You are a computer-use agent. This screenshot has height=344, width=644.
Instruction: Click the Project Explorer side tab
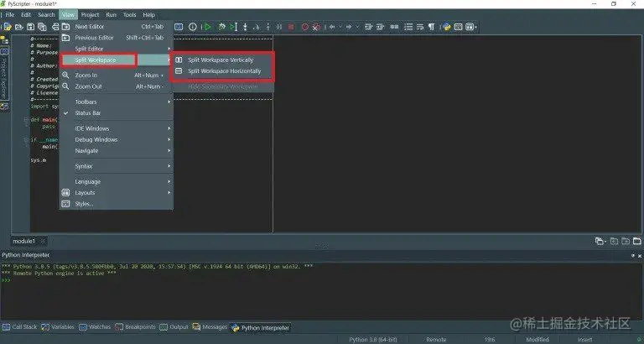pos(4,74)
